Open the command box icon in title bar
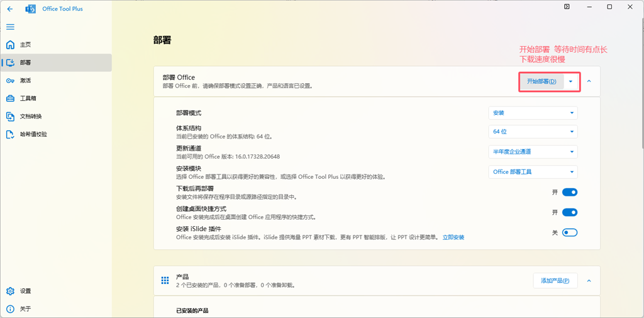Image resolution: width=644 pixels, height=318 pixels. pos(567,6)
